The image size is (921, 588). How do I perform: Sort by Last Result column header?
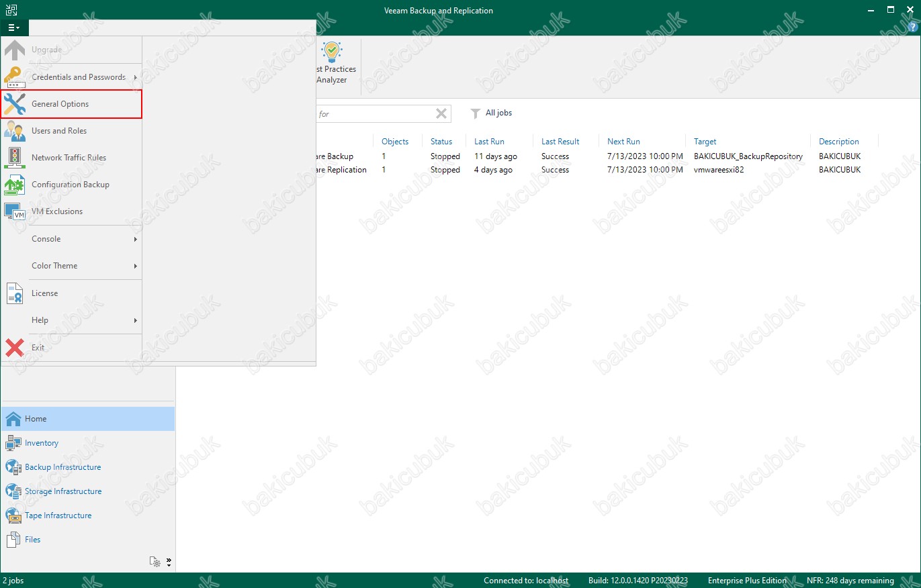[560, 142]
